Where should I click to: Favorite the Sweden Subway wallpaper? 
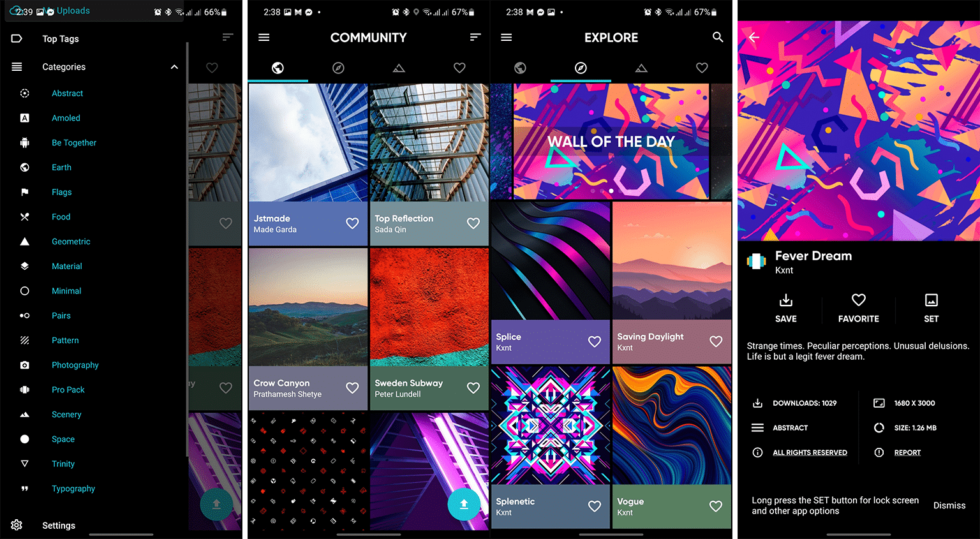[x=473, y=388]
